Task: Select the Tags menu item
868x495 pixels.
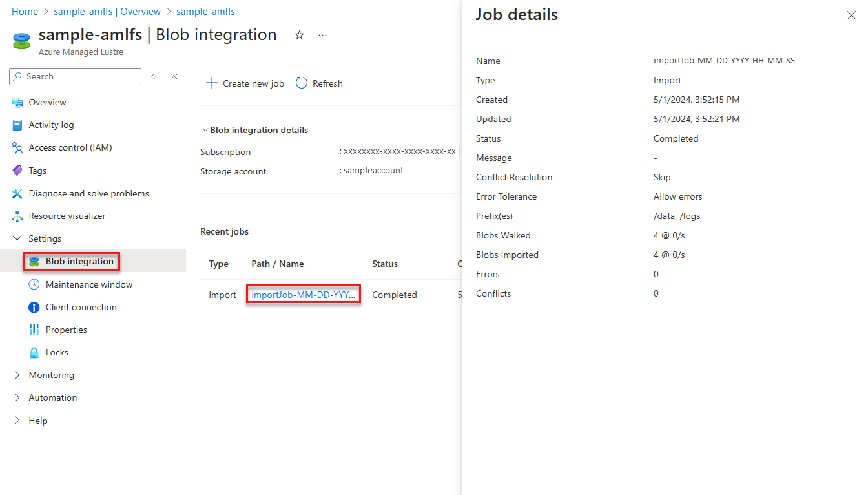Action: (x=37, y=171)
